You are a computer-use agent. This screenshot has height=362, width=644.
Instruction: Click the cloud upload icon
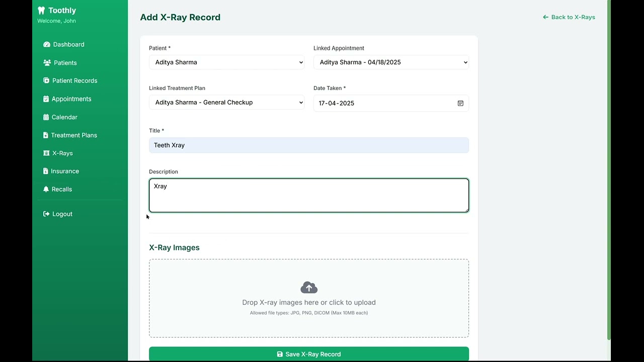pyautogui.click(x=309, y=288)
